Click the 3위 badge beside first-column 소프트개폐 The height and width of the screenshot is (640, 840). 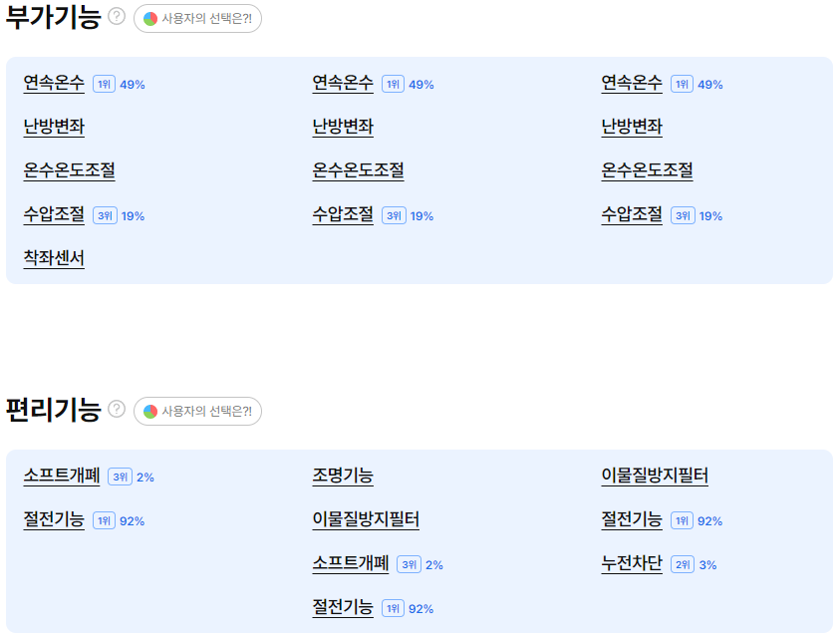tap(120, 477)
